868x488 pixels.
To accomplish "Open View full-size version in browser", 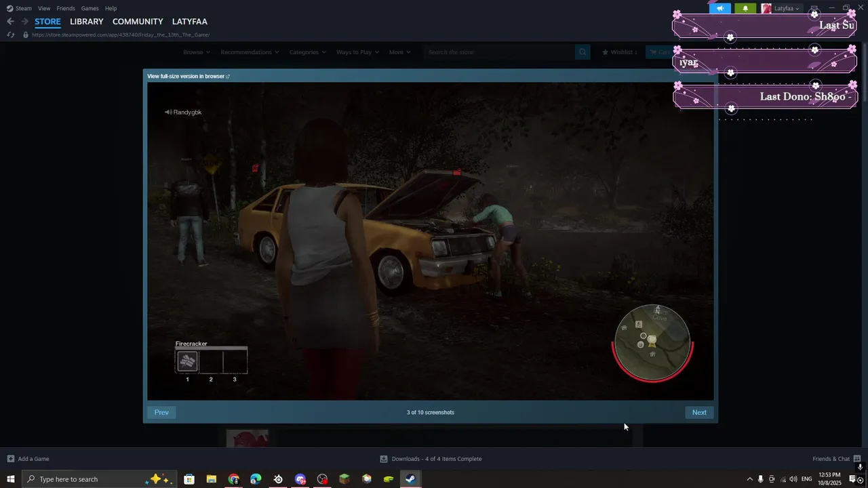I will tap(189, 76).
